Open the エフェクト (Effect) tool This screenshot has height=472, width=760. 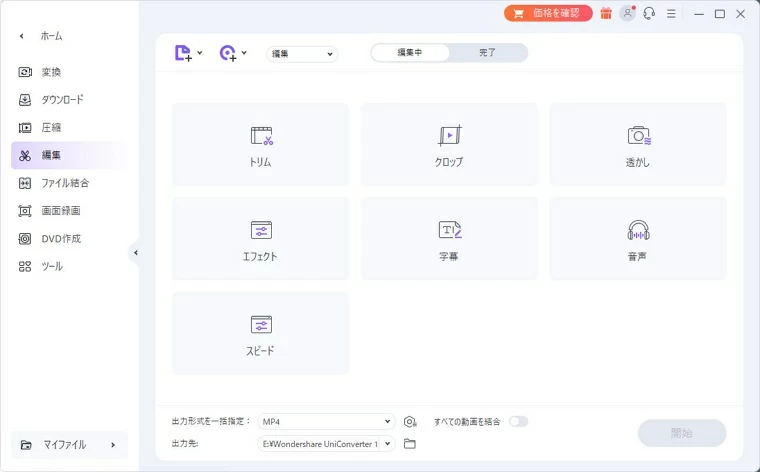(x=261, y=238)
